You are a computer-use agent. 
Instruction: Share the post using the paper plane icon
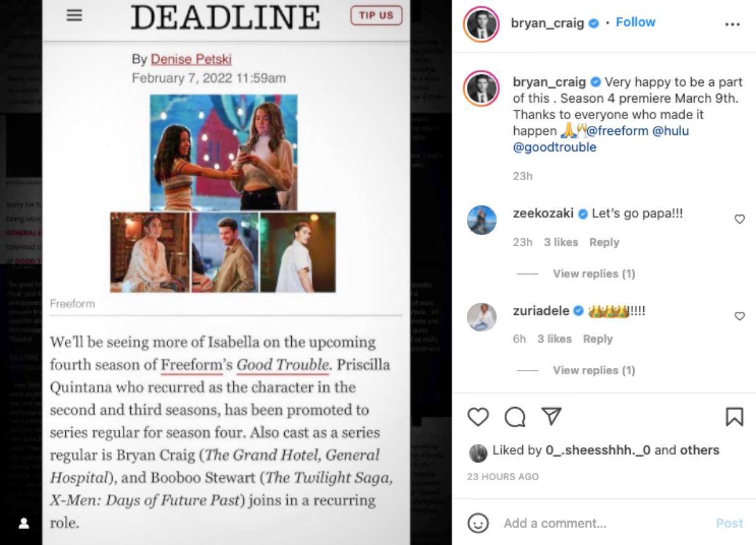point(551,416)
